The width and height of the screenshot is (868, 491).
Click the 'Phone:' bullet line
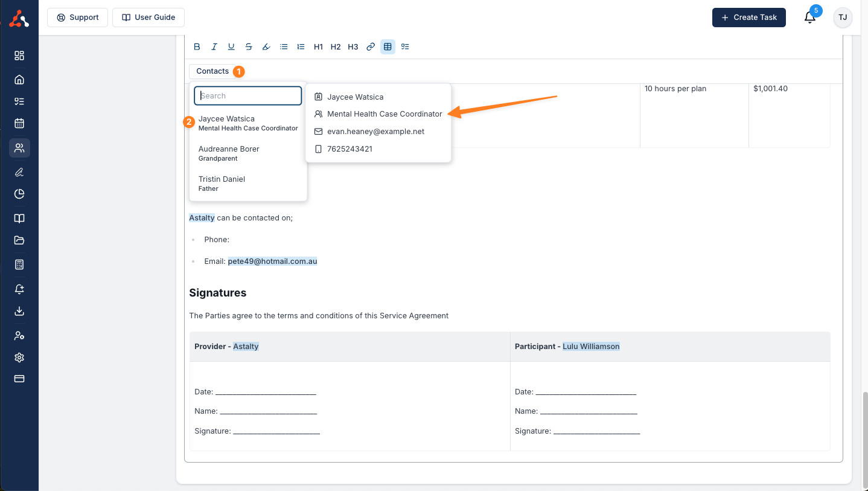[217, 240]
